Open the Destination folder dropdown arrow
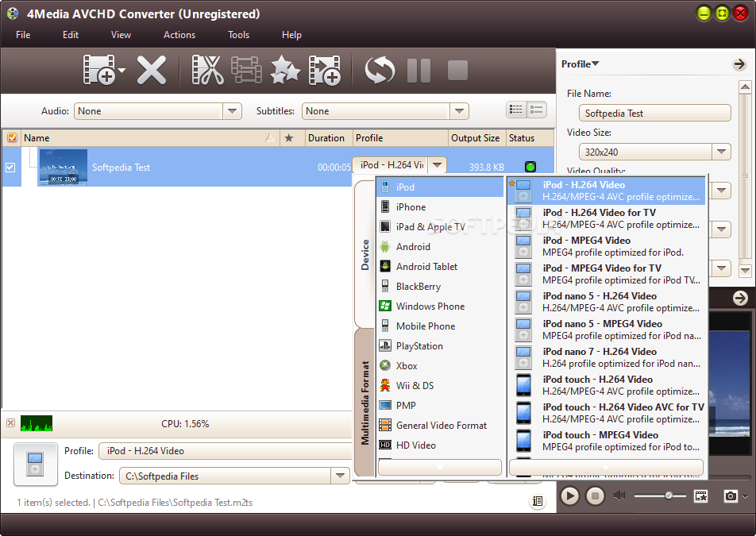The image size is (756, 536). click(341, 476)
